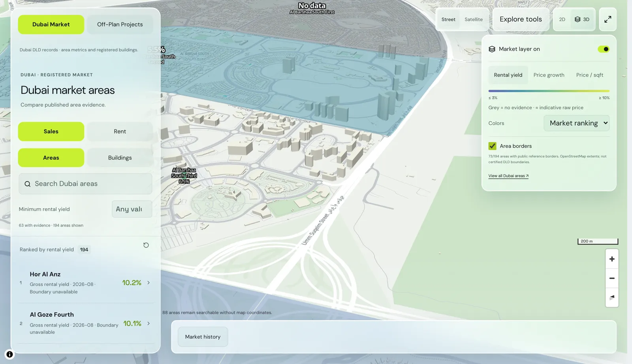Open the Market history button
The image size is (632, 364).
203,337
